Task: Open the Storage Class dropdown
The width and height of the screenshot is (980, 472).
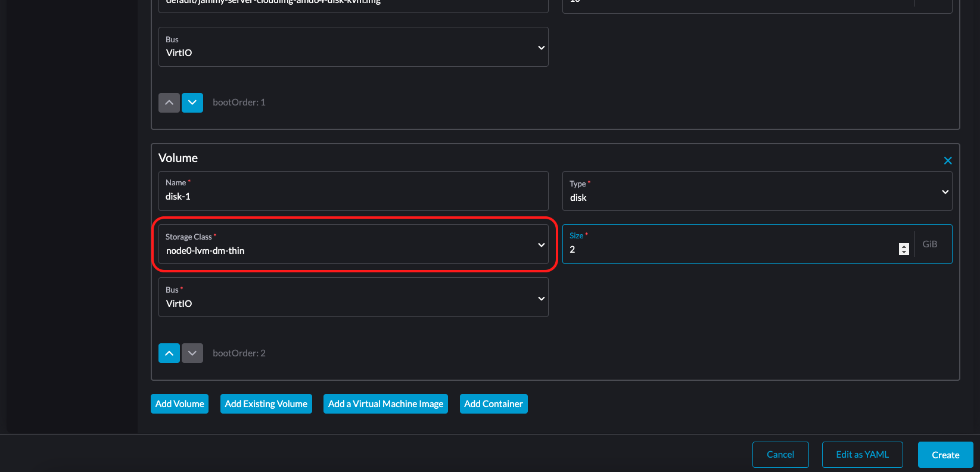Action: click(x=353, y=245)
